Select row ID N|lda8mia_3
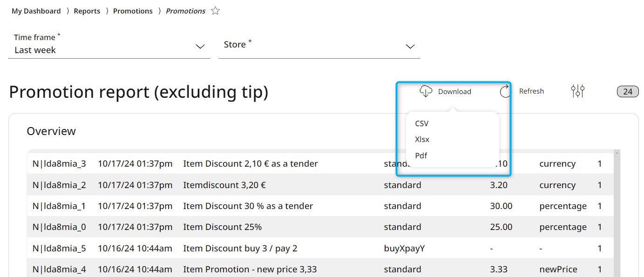This screenshot has height=277, width=644. [59, 164]
